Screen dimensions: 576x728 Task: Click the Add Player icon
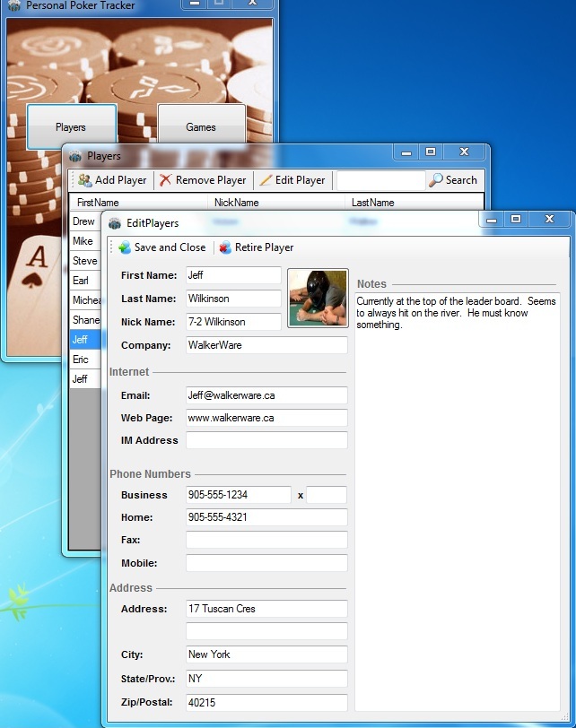tap(84, 180)
